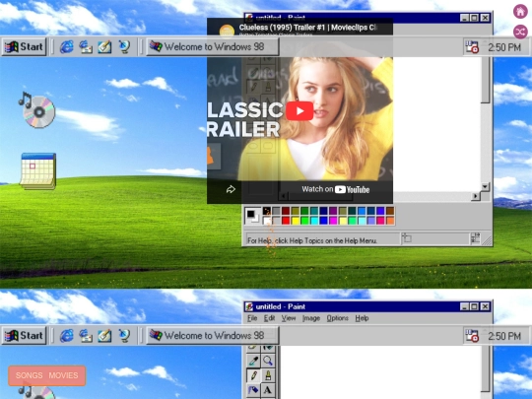Launch Internet Explorer from upper taskbar
This screenshot has height=399, width=532.
click(67, 47)
